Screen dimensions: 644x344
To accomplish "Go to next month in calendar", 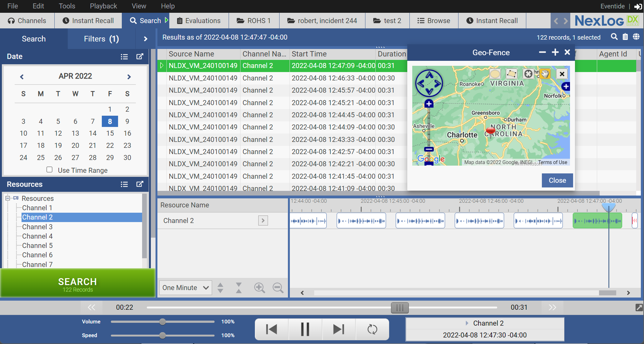I will [x=129, y=77].
